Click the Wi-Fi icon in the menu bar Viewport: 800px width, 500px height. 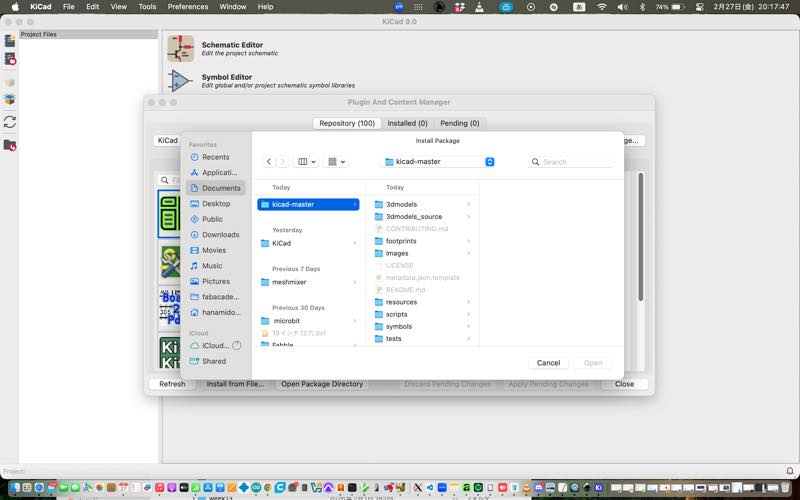click(602, 7)
